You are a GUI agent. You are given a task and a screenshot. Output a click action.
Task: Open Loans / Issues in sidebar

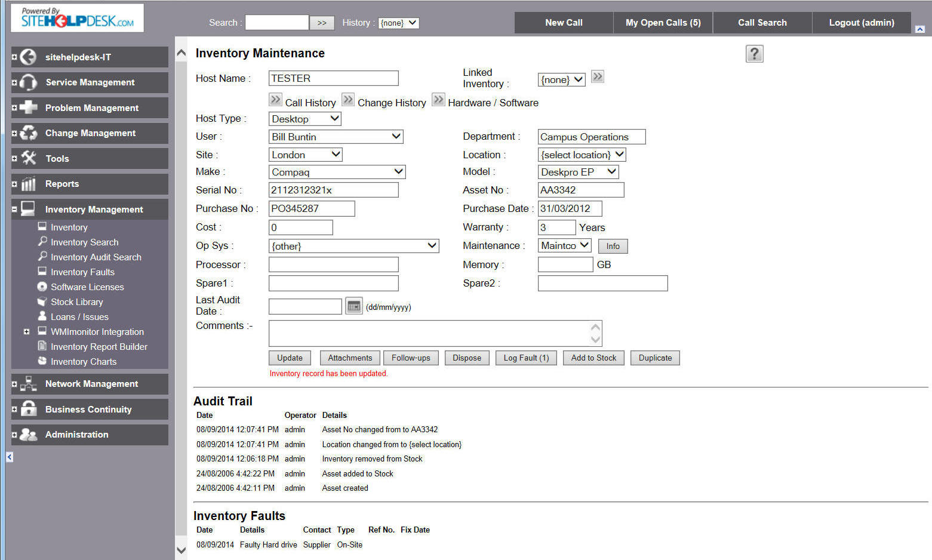[x=79, y=317]
